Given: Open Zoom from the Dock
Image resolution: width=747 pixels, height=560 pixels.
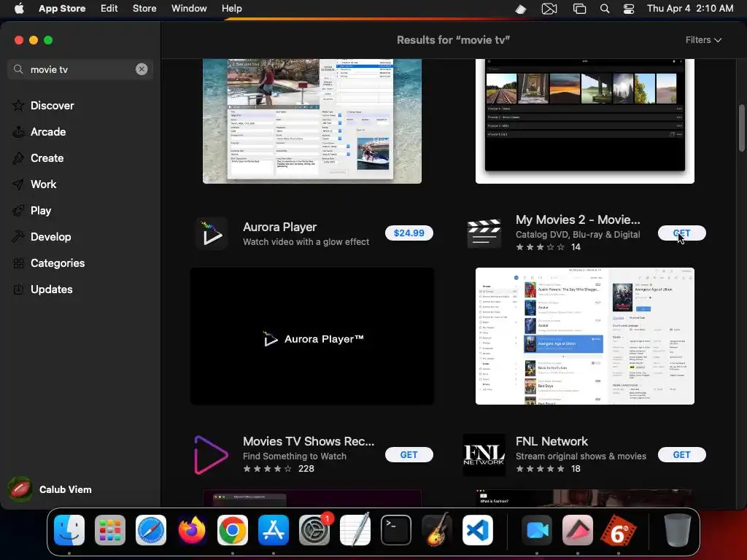Looking at the screenshot, I should point(537,530).
